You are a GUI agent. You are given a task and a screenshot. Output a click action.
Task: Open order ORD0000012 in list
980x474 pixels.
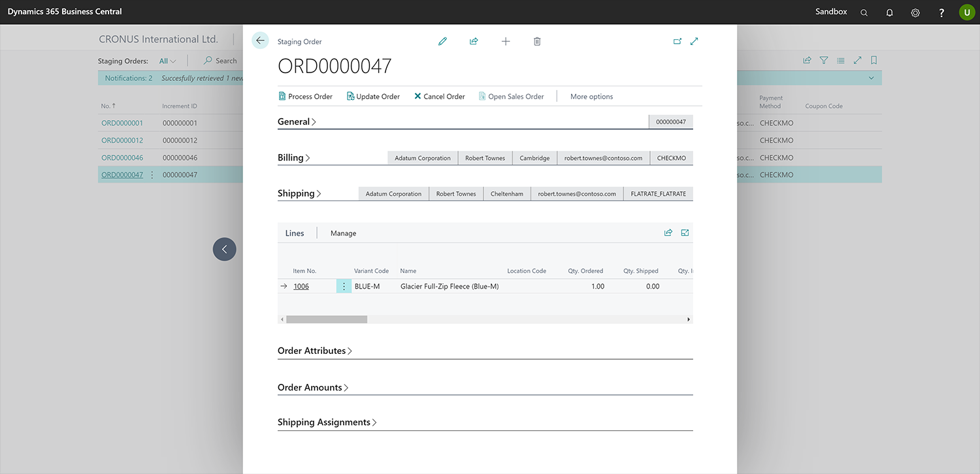click(x=122, y=140)
